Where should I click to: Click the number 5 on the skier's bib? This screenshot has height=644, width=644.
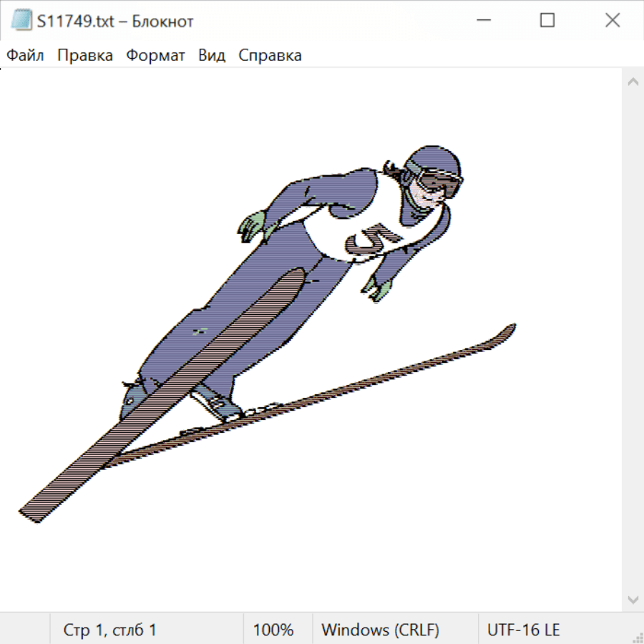(371, 240)
